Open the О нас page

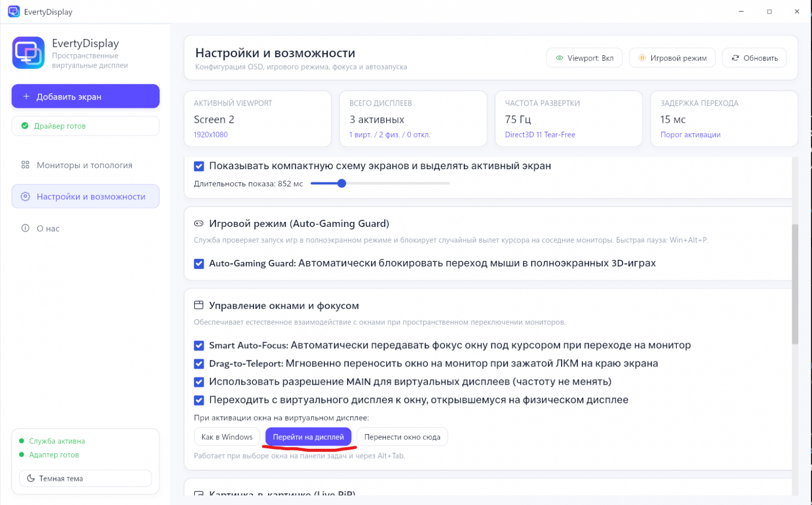(85, 228)
